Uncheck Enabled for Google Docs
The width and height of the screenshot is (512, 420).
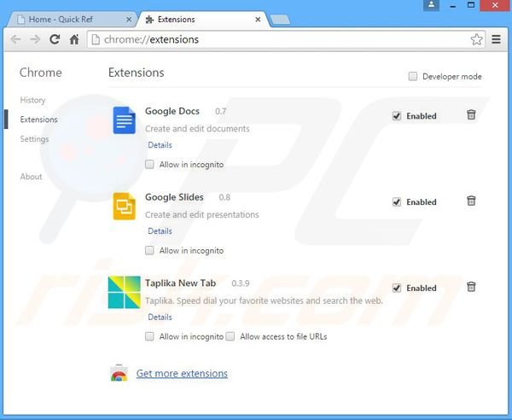[x=397, y=116]
